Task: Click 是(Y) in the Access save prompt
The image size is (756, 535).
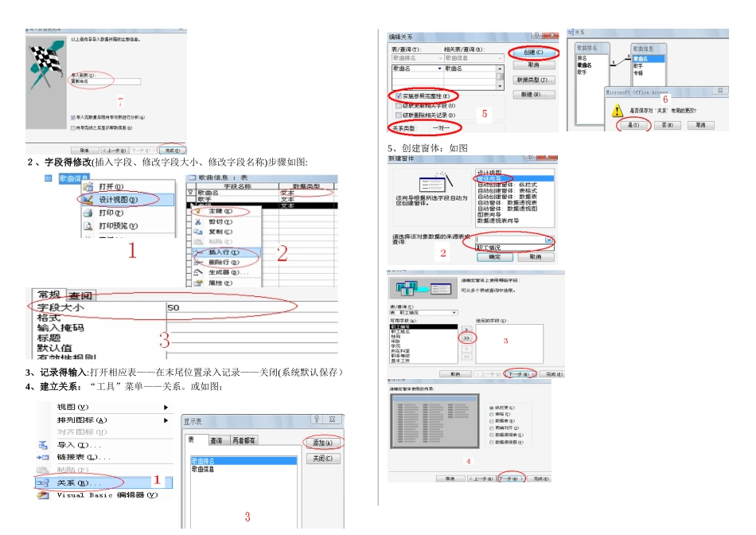Action: point(633,125)
